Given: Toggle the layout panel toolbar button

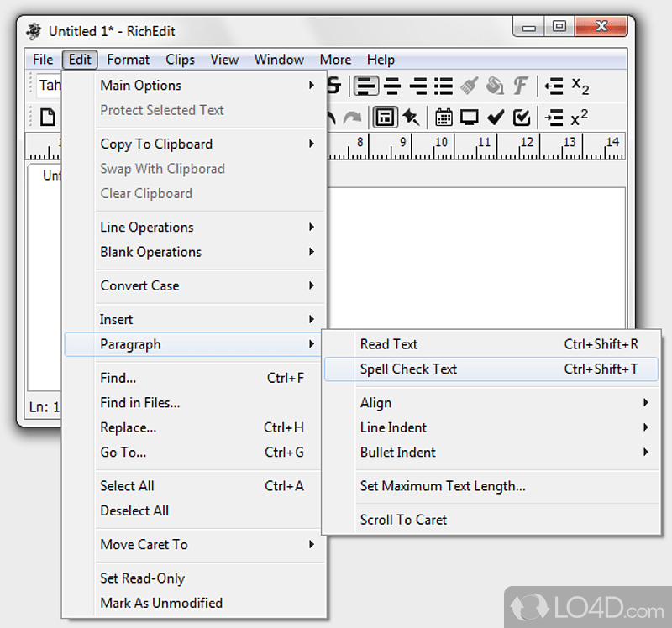Looking at the screenshot, I should click(385, 118).
